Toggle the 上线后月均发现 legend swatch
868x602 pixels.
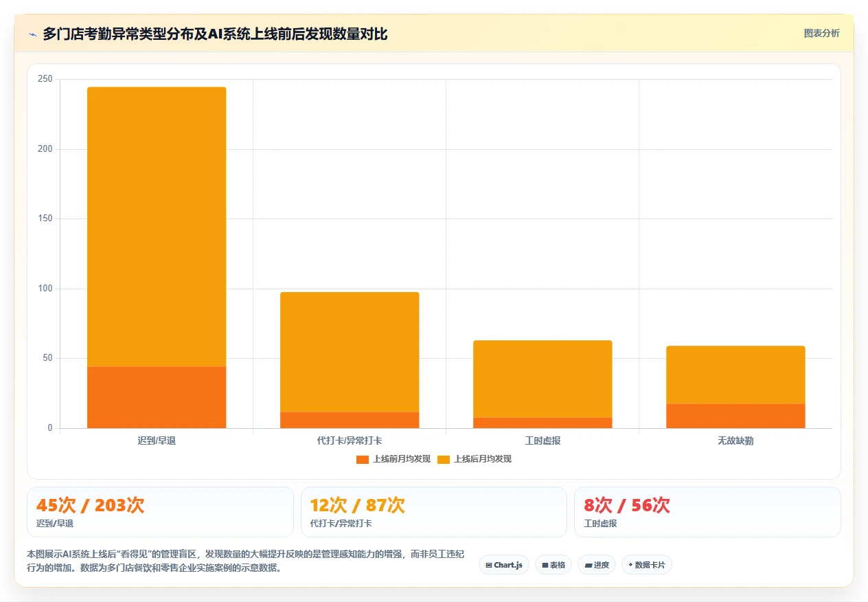coord(444,459)
